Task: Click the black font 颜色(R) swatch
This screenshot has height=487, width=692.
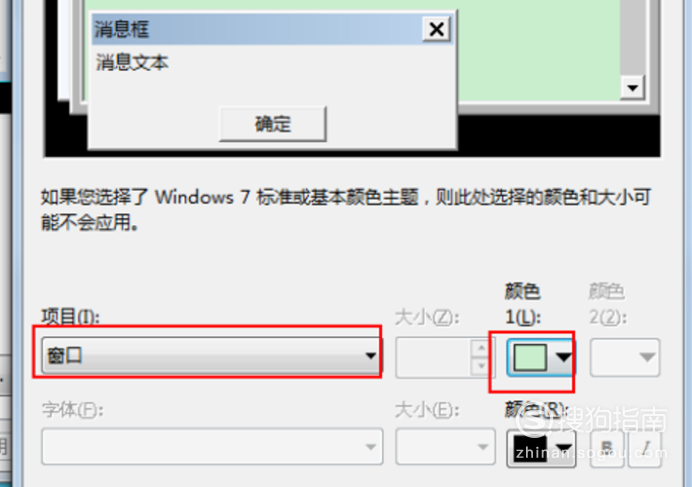Action: coord(530,448)
